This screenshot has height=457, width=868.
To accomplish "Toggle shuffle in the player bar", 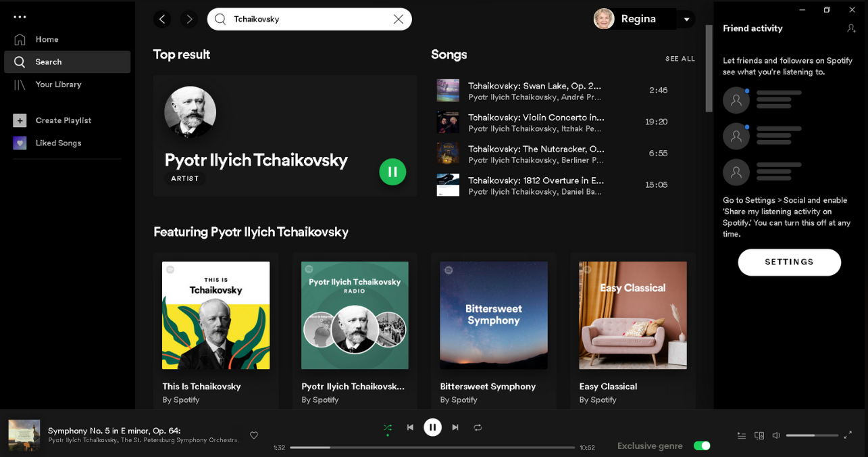I will 388,427.
